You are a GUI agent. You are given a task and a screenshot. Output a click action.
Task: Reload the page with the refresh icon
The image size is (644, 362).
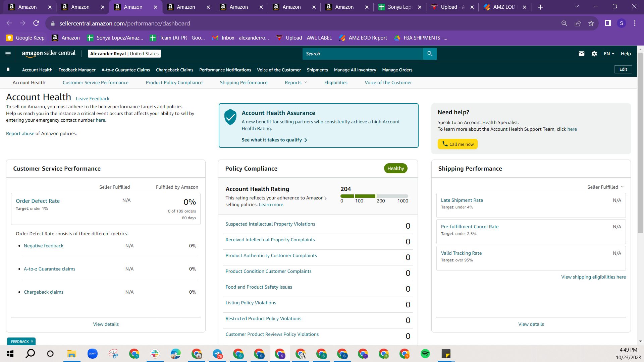coord(36,23)
